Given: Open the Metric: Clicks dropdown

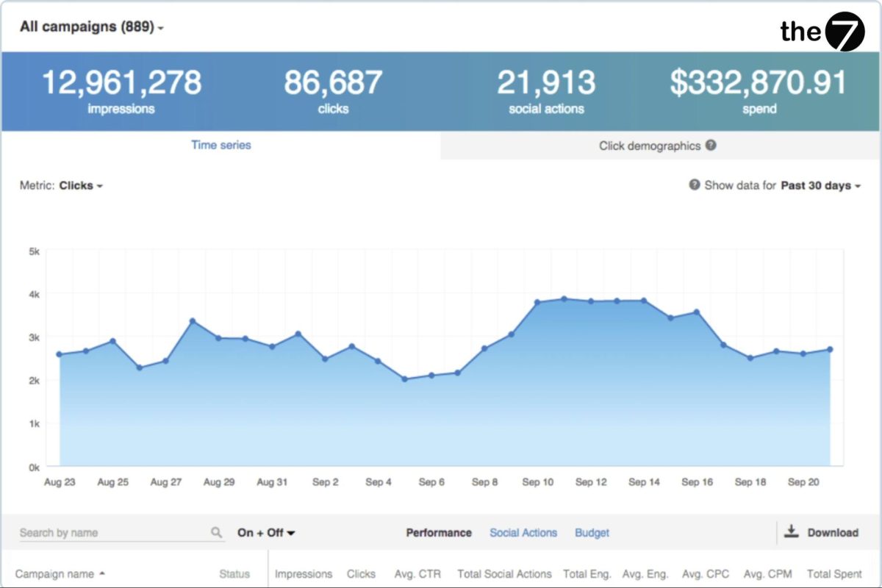Looking at the screenshot, I should pyautogui.click(x=81, y=186).
